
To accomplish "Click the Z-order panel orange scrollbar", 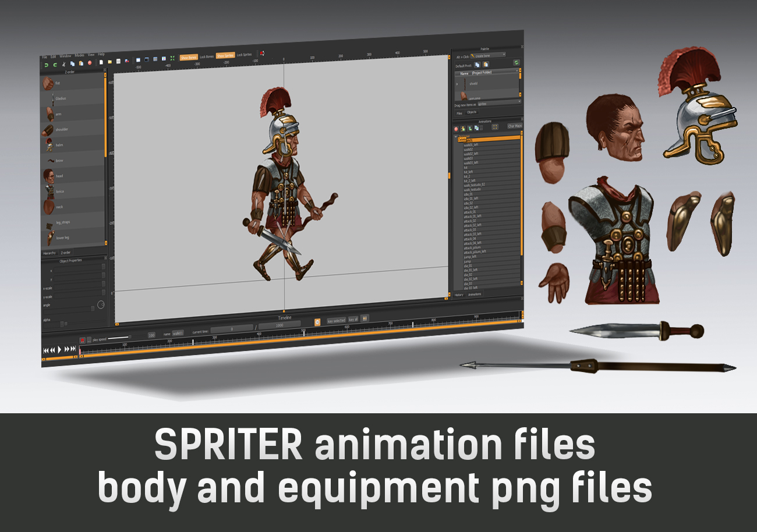I will coord(105,116).
